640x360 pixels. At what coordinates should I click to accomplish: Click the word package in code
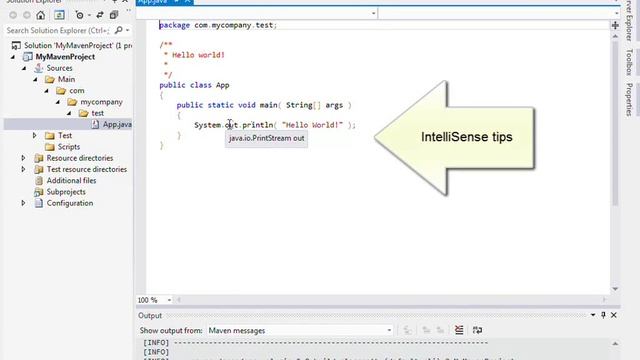coord(174,25)
